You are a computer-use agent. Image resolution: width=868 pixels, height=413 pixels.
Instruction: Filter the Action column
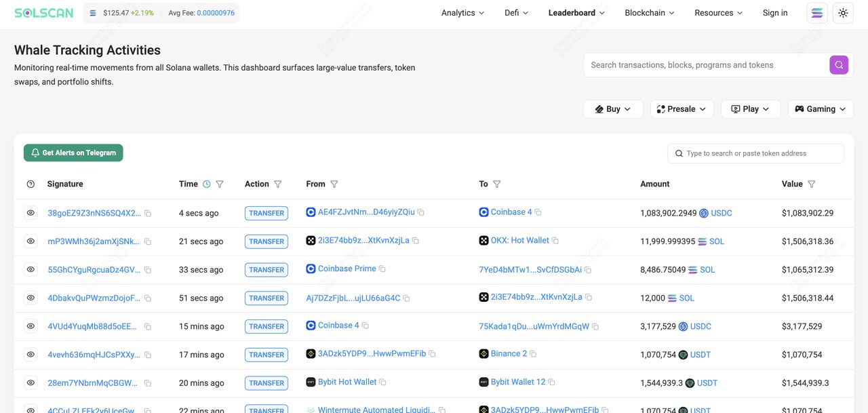click(278, 184)
